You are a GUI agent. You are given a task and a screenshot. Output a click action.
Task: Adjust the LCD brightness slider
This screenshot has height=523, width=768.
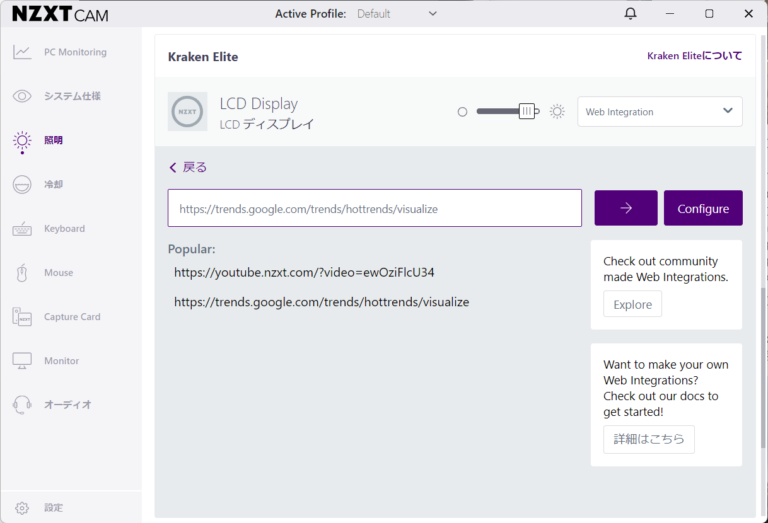coord(526,112)
